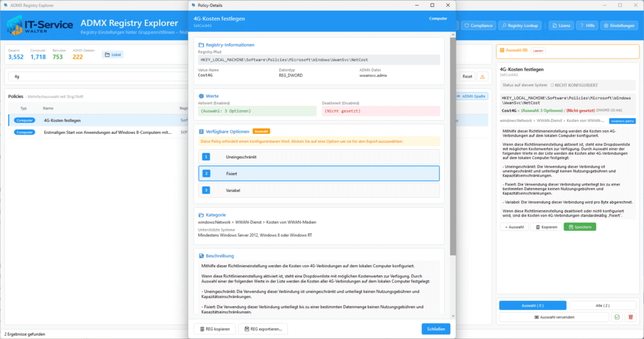The width and height of the screenshot is (644, 339).
Task: Open Registry-Lookup in the main window
Action: [520, 26]
